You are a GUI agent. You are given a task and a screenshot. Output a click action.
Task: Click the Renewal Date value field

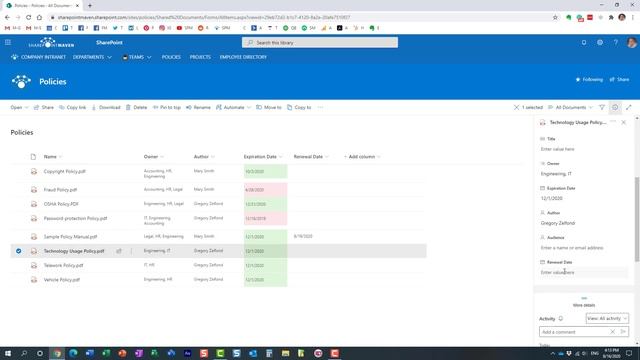click(x=584, y=272)
